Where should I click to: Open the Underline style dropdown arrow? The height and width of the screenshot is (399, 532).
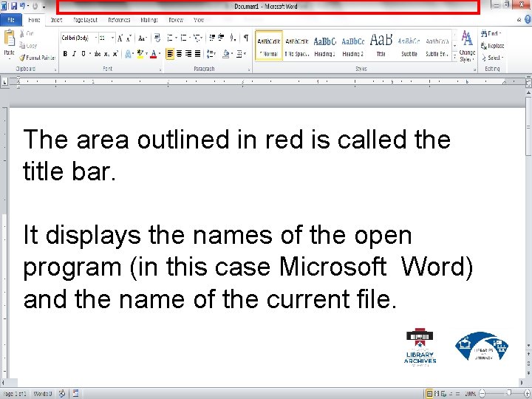89,54
